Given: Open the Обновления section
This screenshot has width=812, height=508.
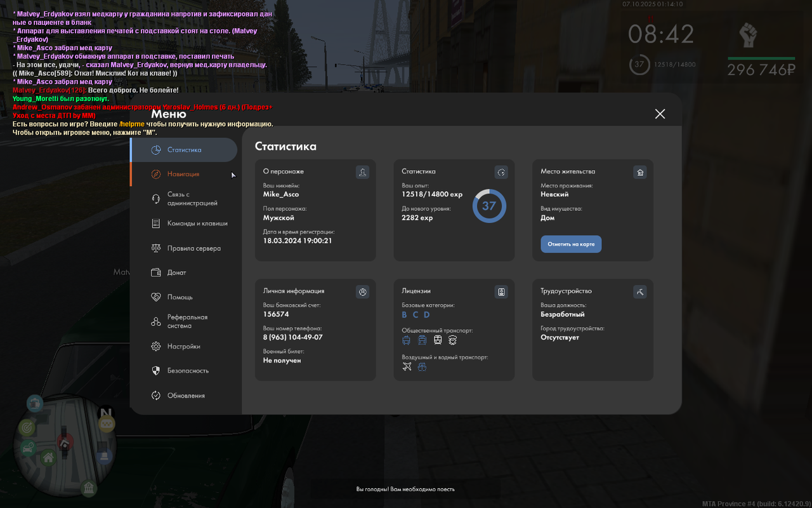Looking at the screenshot, I should (184, 396).
